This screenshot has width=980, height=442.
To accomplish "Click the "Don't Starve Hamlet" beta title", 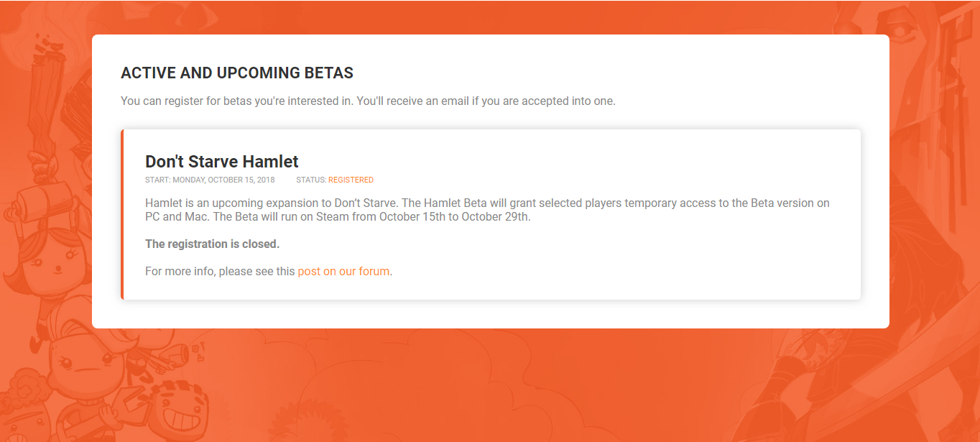I will click(221, 162).
